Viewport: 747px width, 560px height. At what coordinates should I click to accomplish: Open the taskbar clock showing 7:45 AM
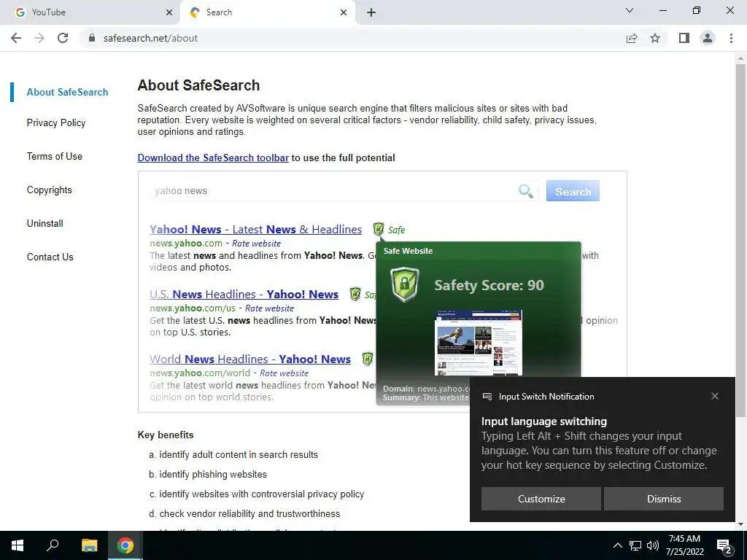click(x=684, y=545)
